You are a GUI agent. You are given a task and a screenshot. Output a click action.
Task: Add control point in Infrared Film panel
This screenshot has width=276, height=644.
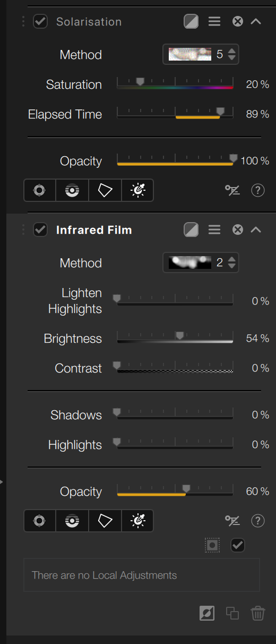[x=40, y=521]
